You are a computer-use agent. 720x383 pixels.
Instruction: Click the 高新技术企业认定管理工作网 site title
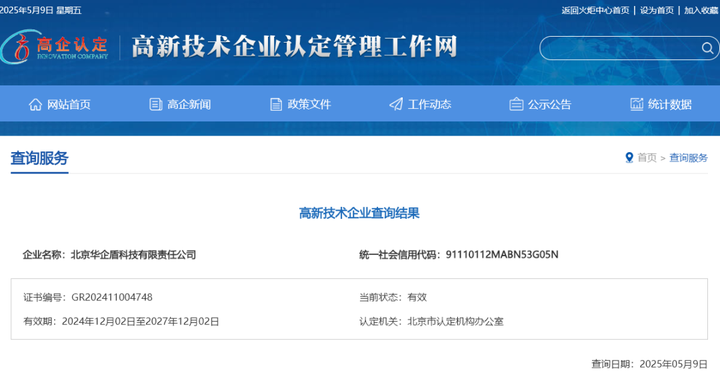(x=294, y=47)
